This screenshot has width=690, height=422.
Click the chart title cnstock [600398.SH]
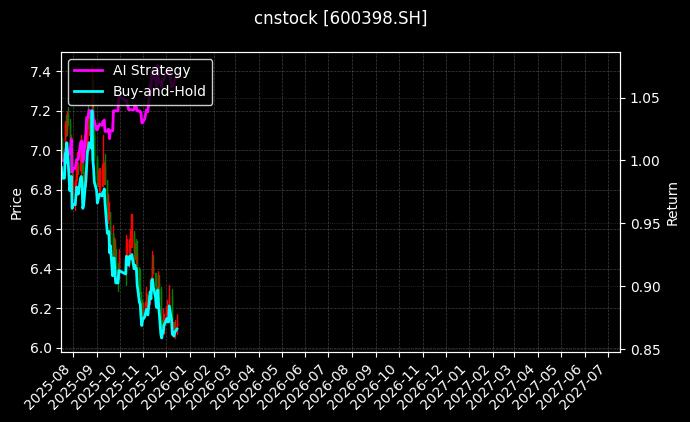(341, 18)
